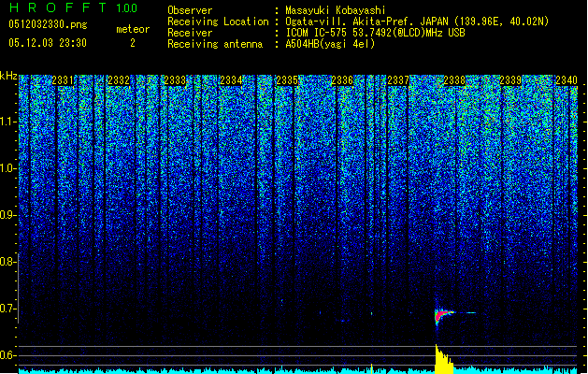Click the Receiver label

pyautogui.click(x=190, y=33)
